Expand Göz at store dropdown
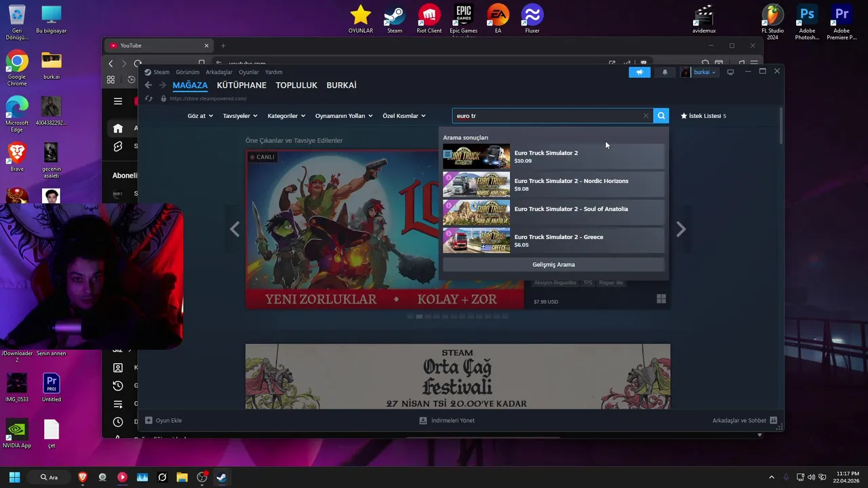Image resolution: width=868 pixels, height=488 pixels. point(200,116)
